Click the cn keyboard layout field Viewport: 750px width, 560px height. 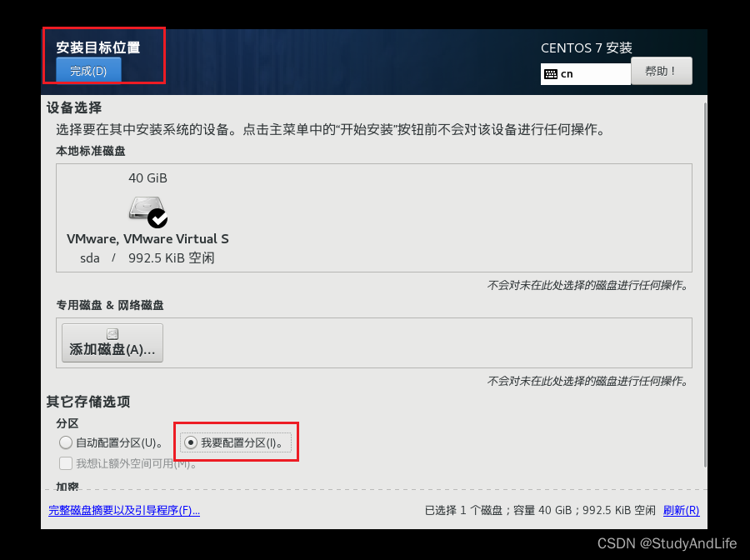click(586, 74)
